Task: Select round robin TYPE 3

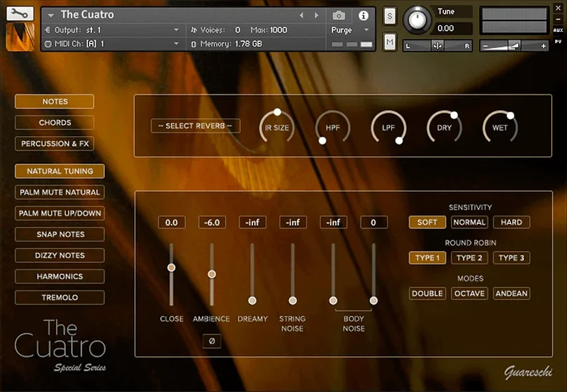Action: (x=511, y=258)
